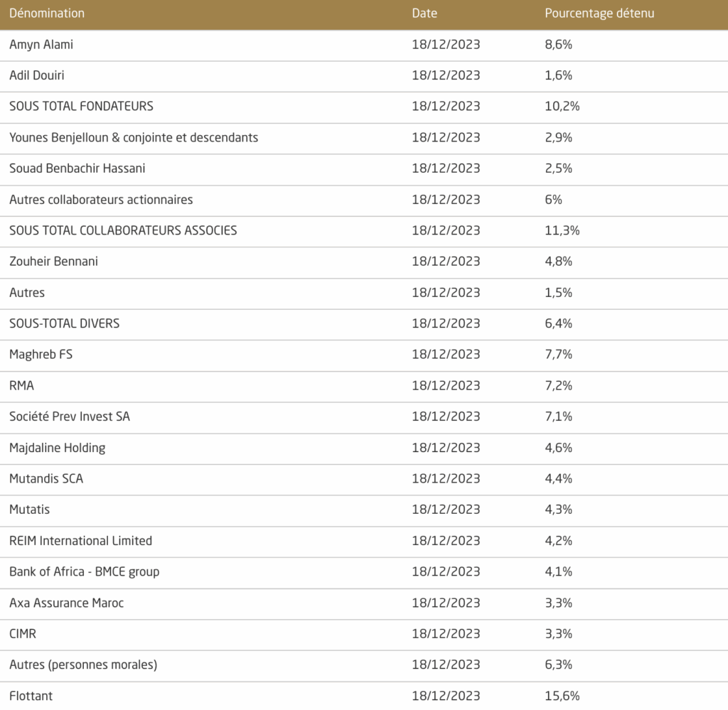
Task: Click the Dénomination column header
Action: point(47,14)
